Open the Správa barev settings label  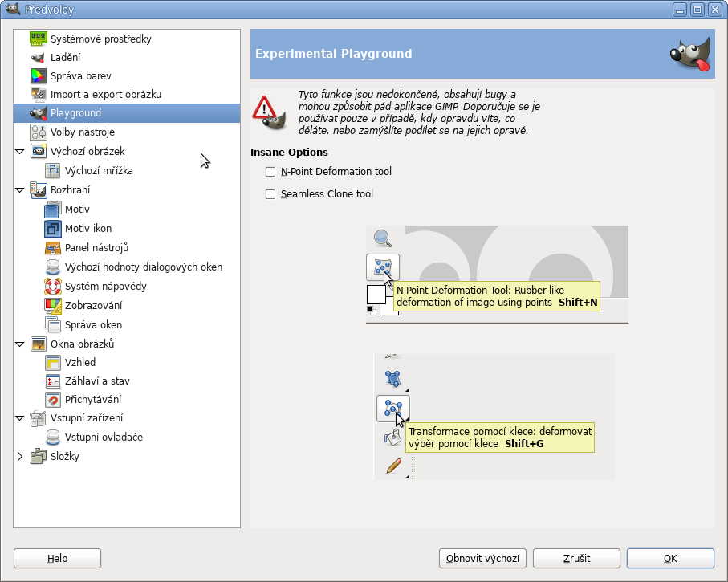[x=81, y=76]
